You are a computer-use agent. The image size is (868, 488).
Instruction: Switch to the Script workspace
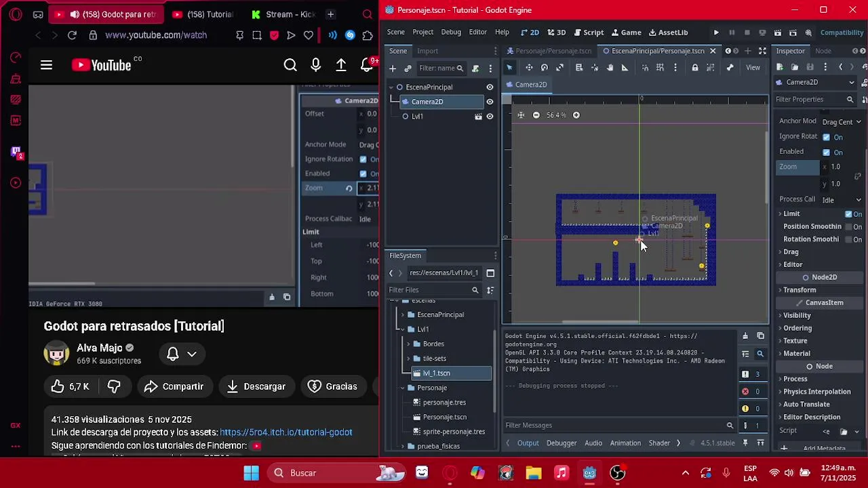[589, 33]
